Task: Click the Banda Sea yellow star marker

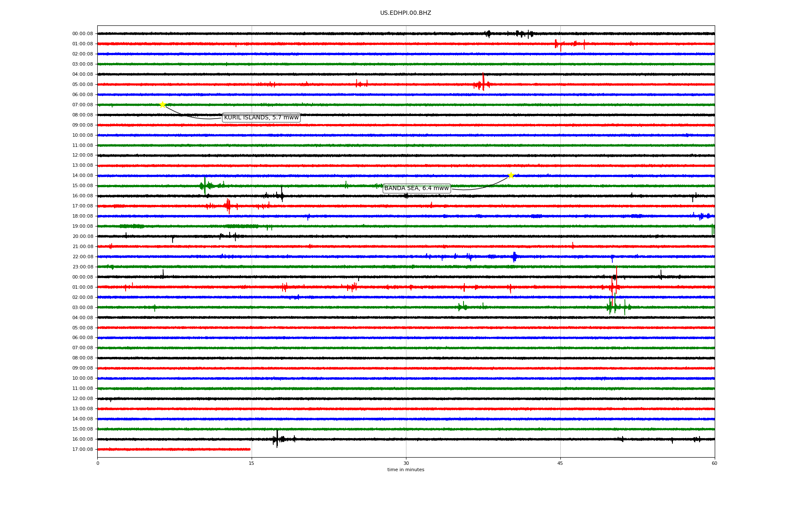Action: 511,175
